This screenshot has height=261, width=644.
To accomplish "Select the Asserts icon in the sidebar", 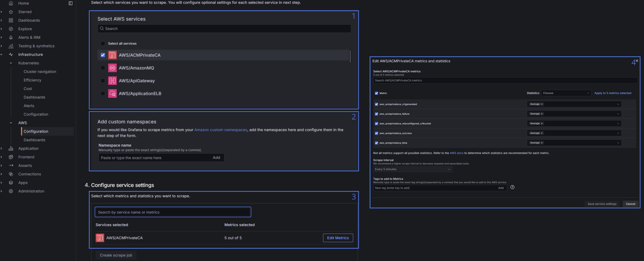I will (11, 165).
